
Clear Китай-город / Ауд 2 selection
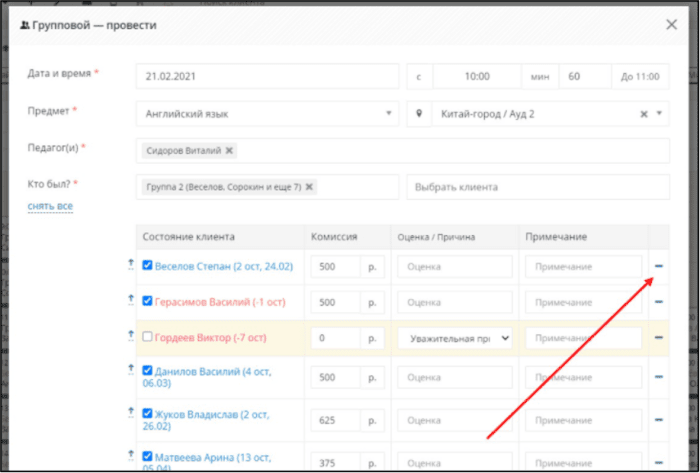644,114
